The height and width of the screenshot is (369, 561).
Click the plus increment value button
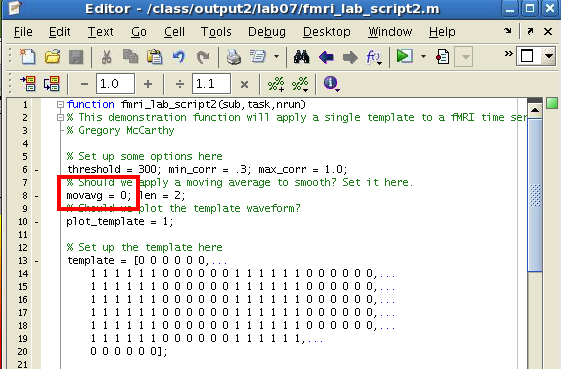pos(148,84)
